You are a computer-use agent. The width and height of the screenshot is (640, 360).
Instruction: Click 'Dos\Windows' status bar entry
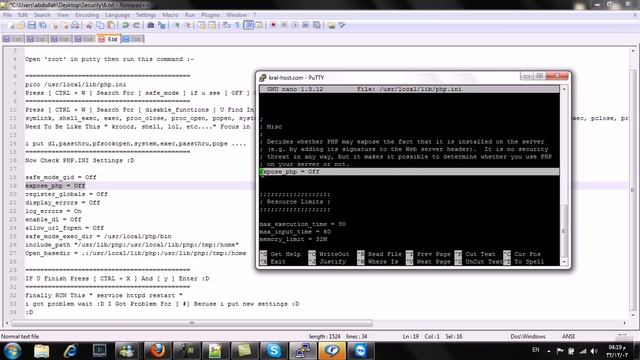pos(528,336)
